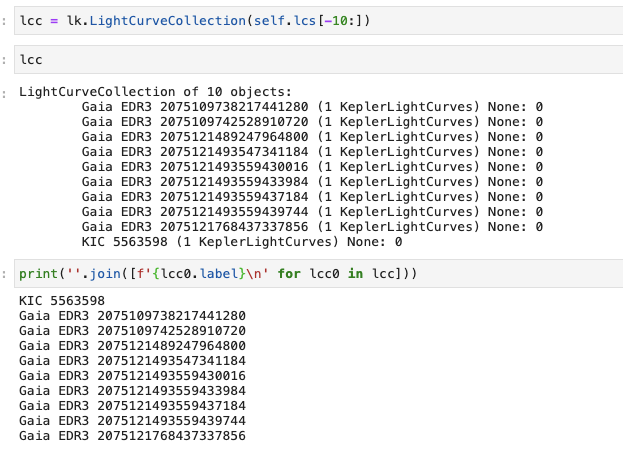Click printed label Gaia EDR3 2075121493559437184
The image size is (623, 449).
[132, 406]
